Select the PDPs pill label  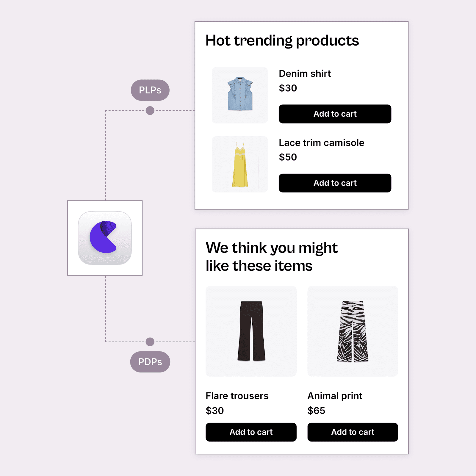click(150, 362)
